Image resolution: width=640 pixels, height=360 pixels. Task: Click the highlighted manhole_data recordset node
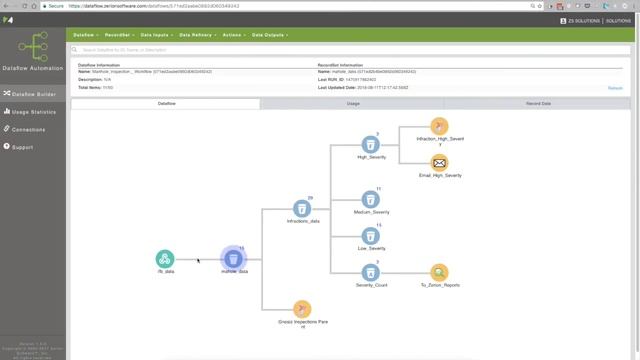(x=233, y=259)
